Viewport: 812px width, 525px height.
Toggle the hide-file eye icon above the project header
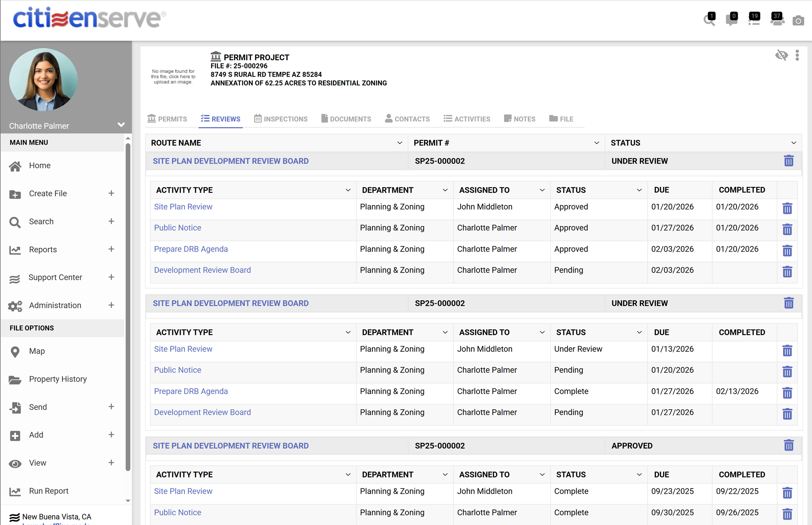pyautogui.click(x=782, y=55)
